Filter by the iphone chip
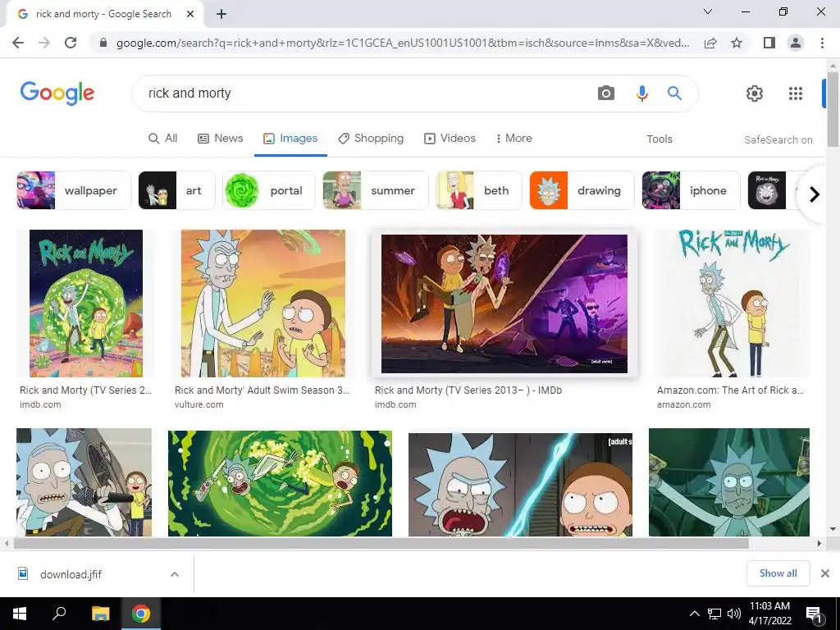Screen dimensions: 840x630 click(x=691, y=190)
